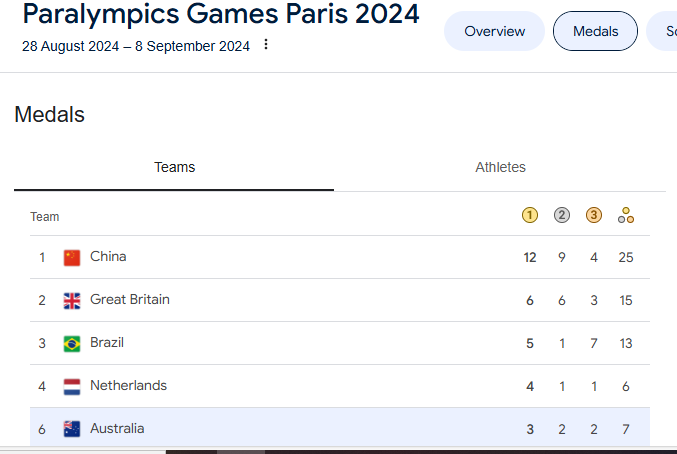Click the gold medal column icon
The image size is (677, 454).
pyautogui.click(x=530, y=215)
